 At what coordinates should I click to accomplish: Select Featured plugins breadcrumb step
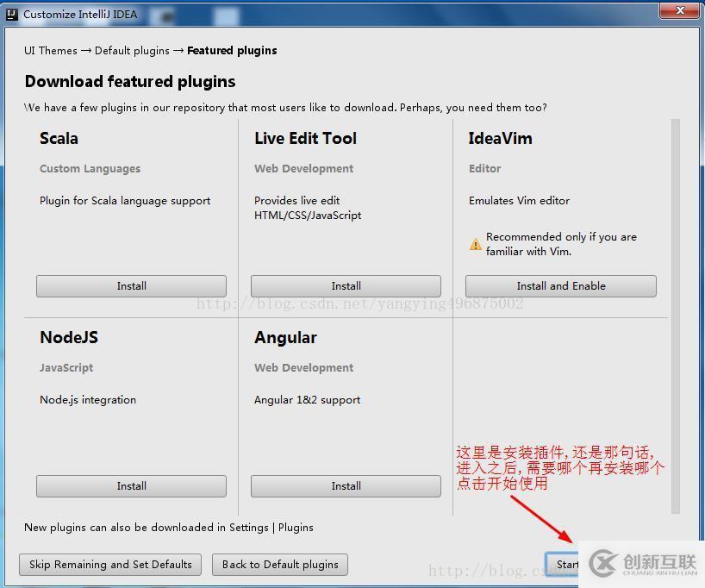click(232, 50)
